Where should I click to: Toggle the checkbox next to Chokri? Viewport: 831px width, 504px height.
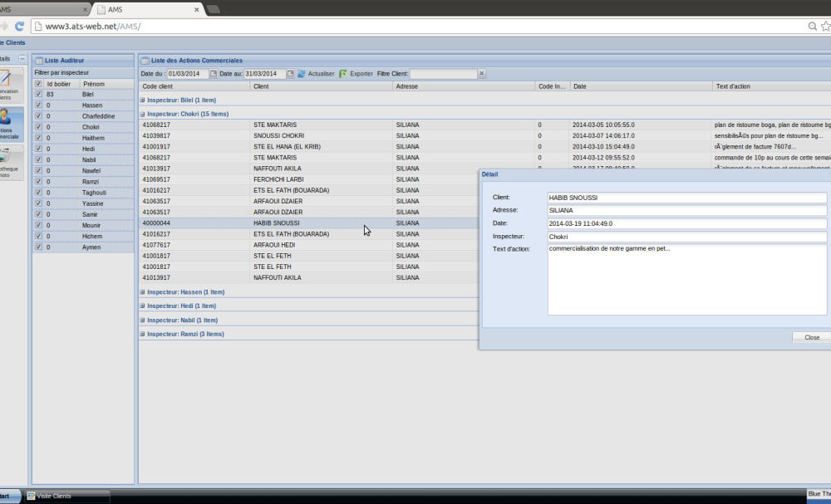[38, 127]
